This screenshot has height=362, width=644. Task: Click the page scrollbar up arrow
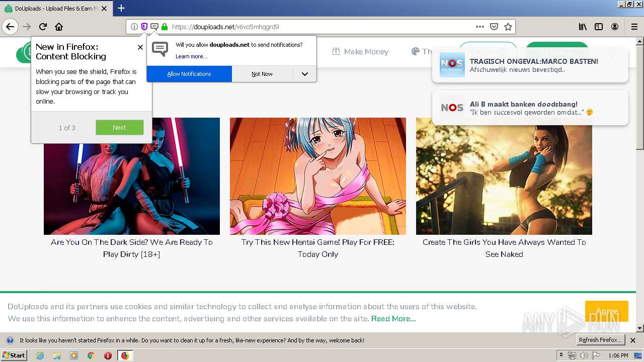[x=640, y=41]
